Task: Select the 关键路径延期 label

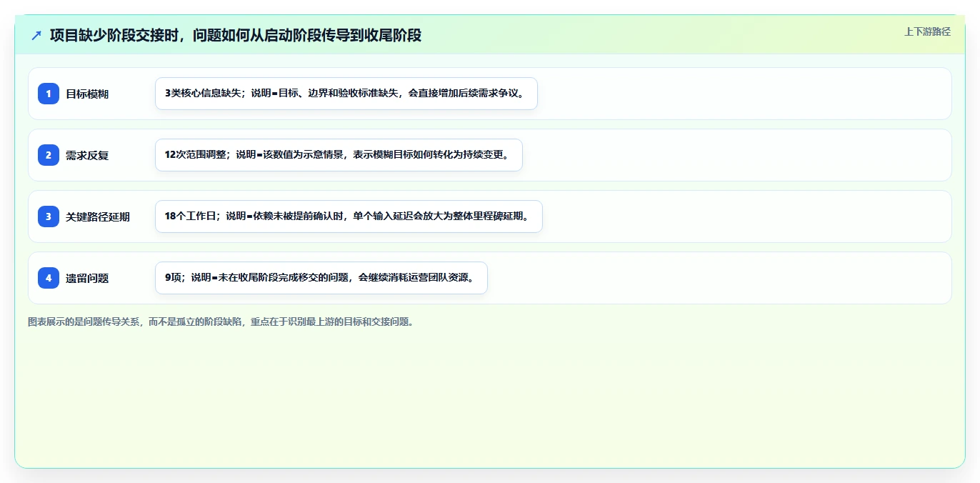Action: (98, 216)
